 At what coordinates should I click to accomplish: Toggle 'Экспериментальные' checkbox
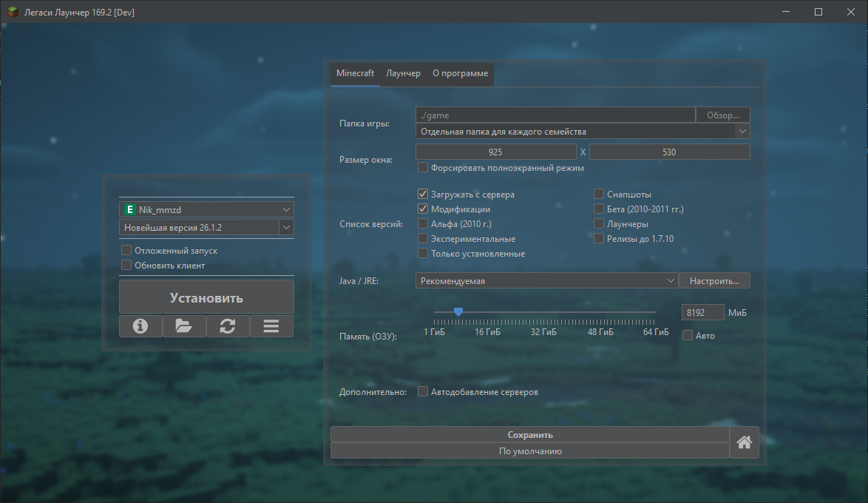[x=422, y=239]
